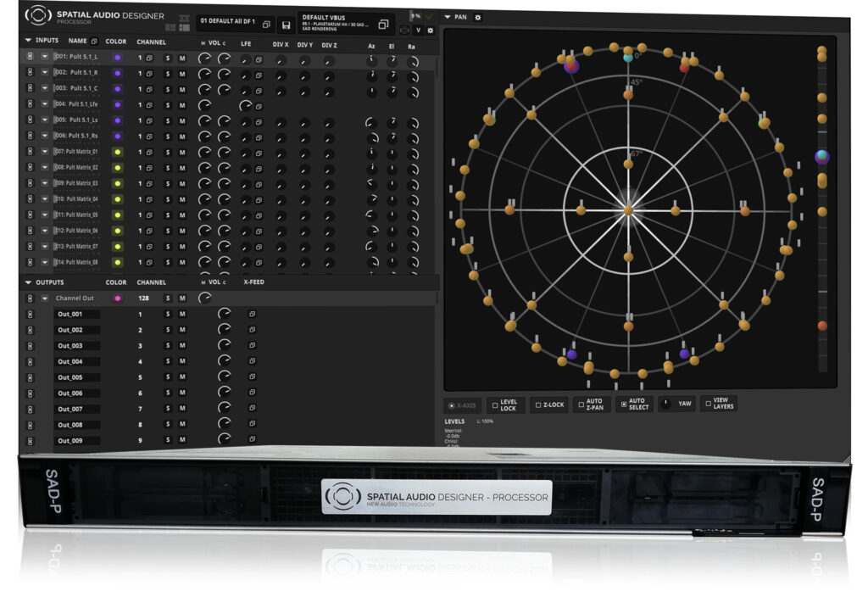Adjust the YAW knob
Screen dimensions: 868x597
click(x=665, y=405)
